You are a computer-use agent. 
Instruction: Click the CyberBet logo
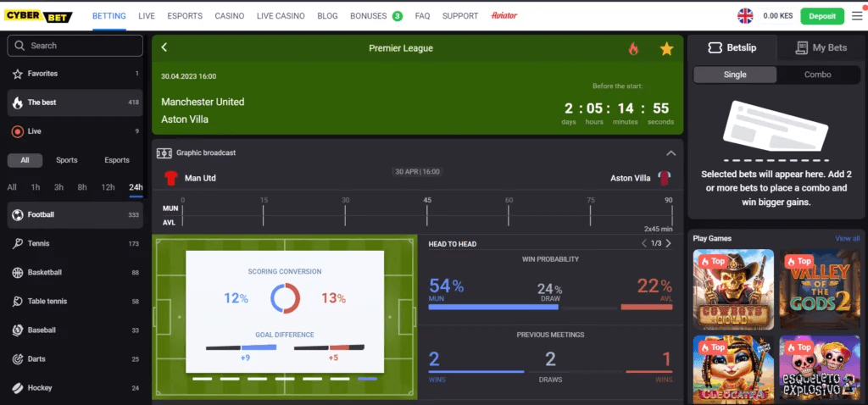tap(38, 16)
